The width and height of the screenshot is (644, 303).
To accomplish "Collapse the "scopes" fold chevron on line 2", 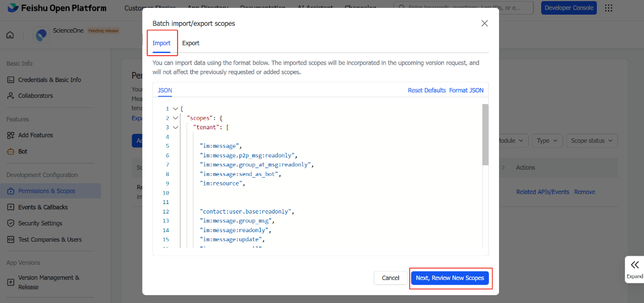I will tap(175, 118).
